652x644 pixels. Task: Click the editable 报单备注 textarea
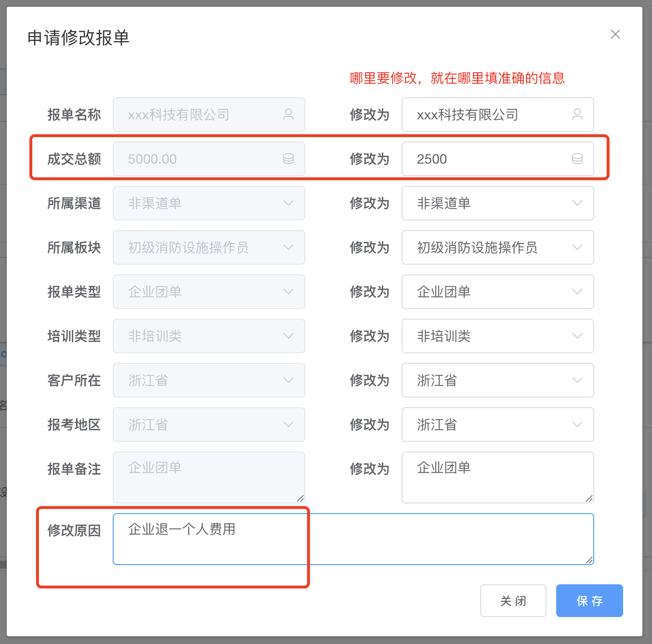[x=497, y=477]
